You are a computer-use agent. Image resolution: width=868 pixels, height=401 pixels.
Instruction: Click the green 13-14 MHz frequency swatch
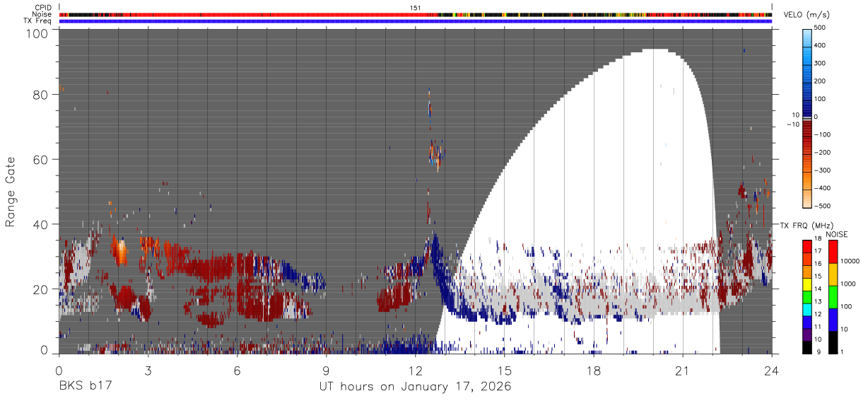(x=807, y=296)
